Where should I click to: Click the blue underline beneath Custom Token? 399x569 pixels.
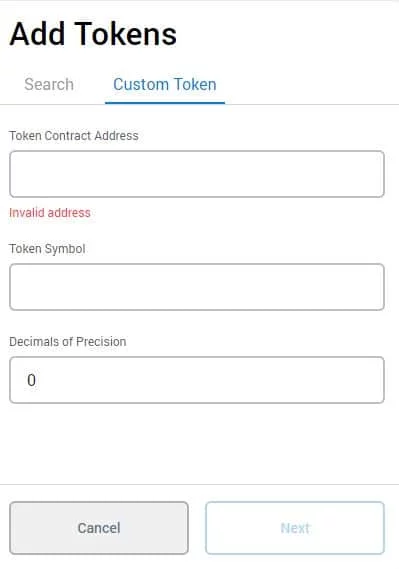click(165, 103)
